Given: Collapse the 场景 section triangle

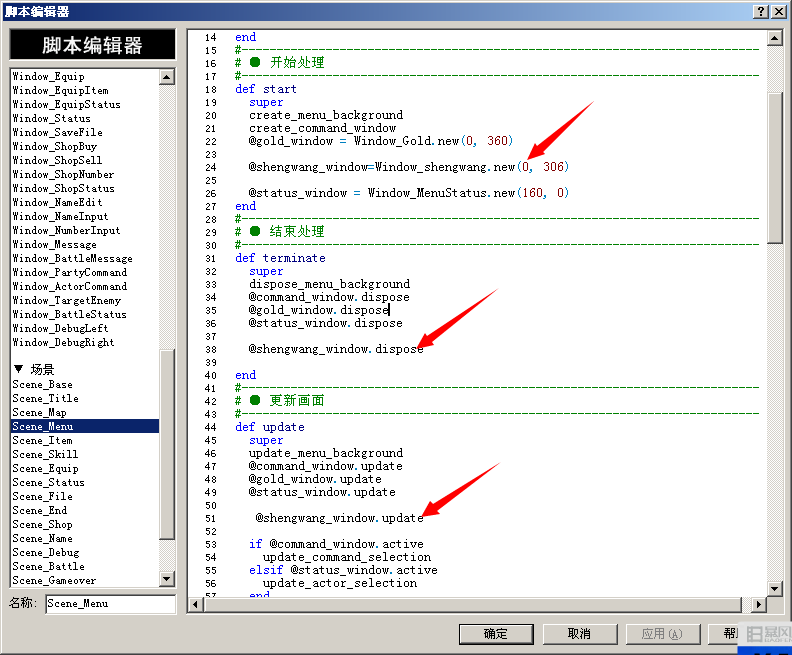Looking at the screenshot, I should (19, 369).
